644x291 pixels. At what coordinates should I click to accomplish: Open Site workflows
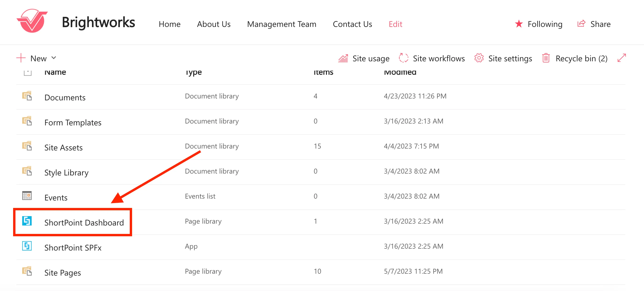(439, 58)
